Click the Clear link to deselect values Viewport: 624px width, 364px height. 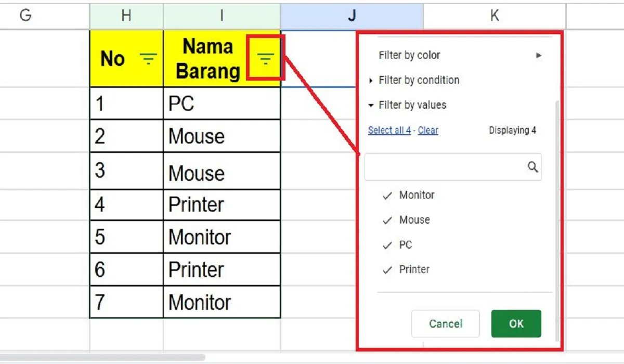[427, 131]
